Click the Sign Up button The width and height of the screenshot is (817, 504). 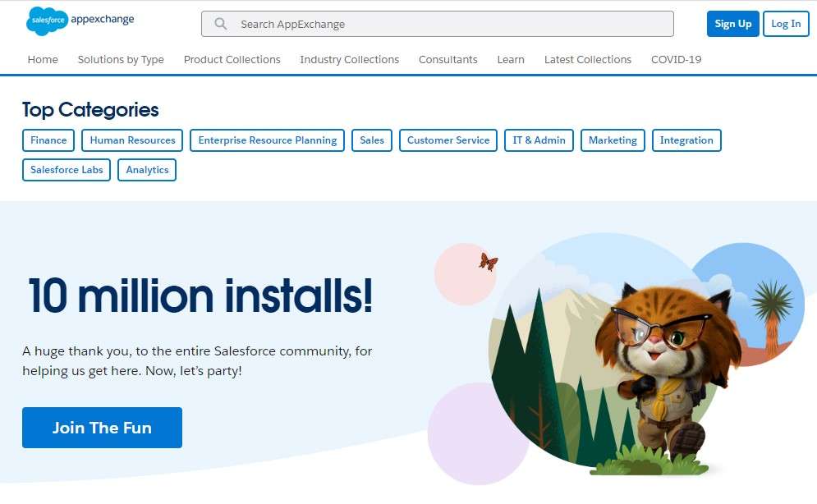[732, 24]
